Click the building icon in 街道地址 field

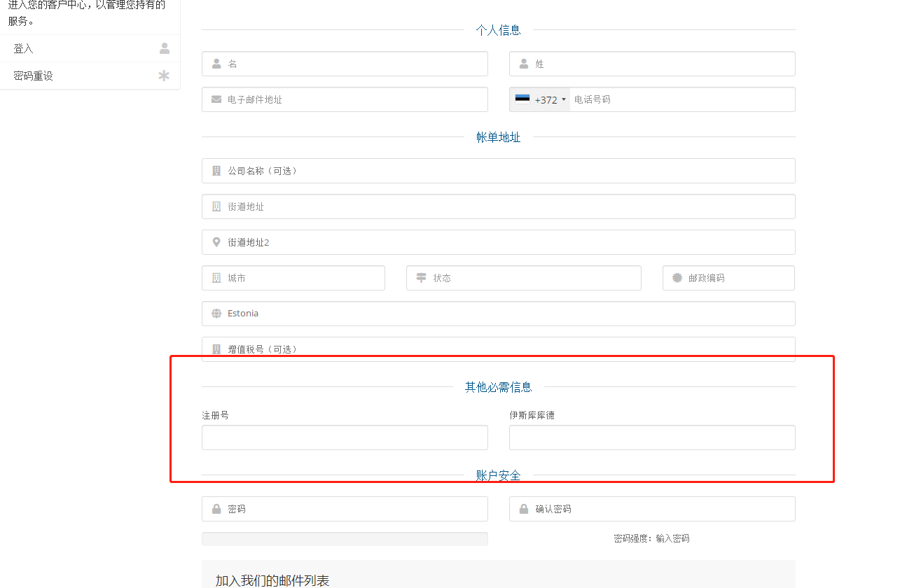point(216,206)
